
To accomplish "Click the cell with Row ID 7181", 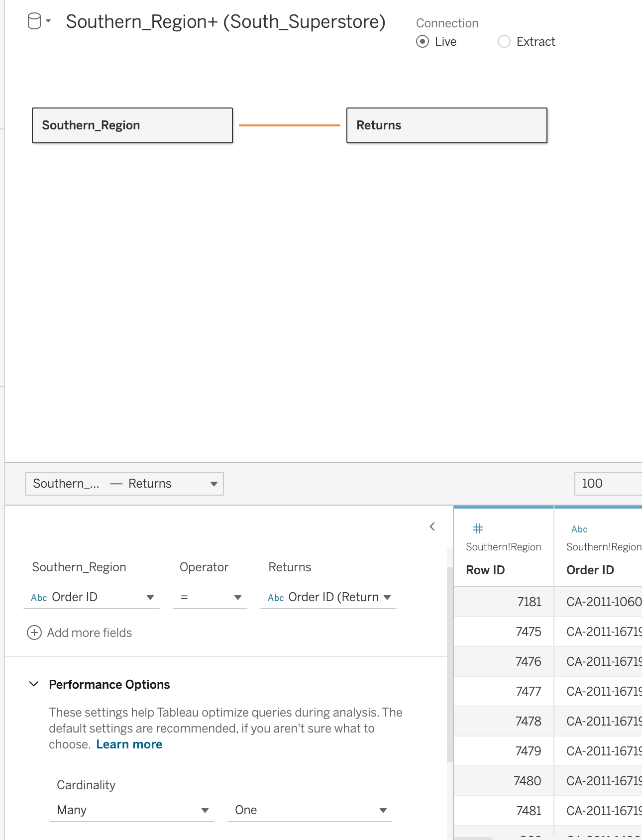I will [504, 602].
